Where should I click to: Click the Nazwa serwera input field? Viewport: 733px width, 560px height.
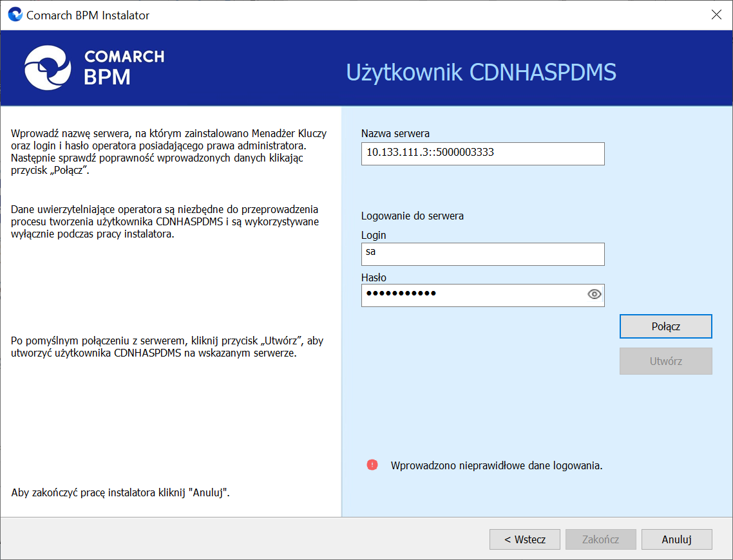[x=483, y=154]
